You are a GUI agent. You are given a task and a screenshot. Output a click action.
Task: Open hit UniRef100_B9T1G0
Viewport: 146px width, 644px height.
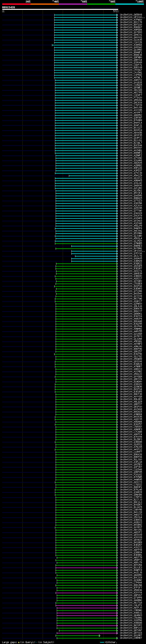pyautogui.click(x=131, y=25)
